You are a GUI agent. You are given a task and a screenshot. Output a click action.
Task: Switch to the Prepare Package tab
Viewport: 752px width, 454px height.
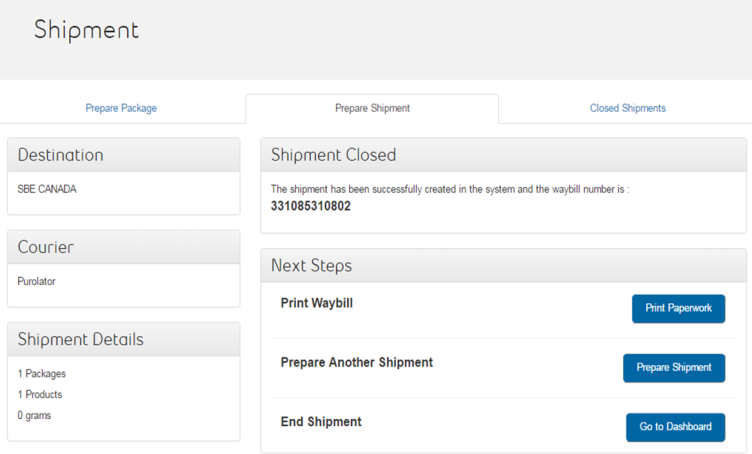pos(121,108)
